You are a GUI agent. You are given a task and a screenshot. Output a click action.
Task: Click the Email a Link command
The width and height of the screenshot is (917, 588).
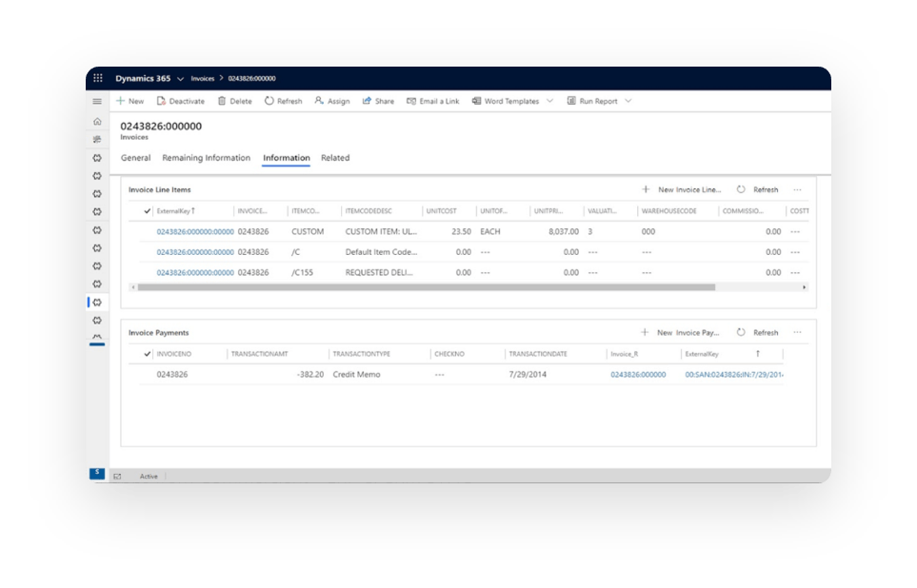point(432,101)
